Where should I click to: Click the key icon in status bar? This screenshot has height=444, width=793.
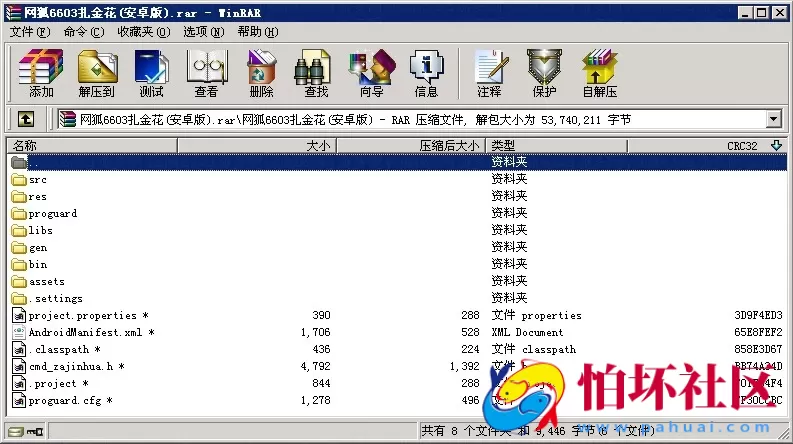pyautogui.click(x=35, y=431)
